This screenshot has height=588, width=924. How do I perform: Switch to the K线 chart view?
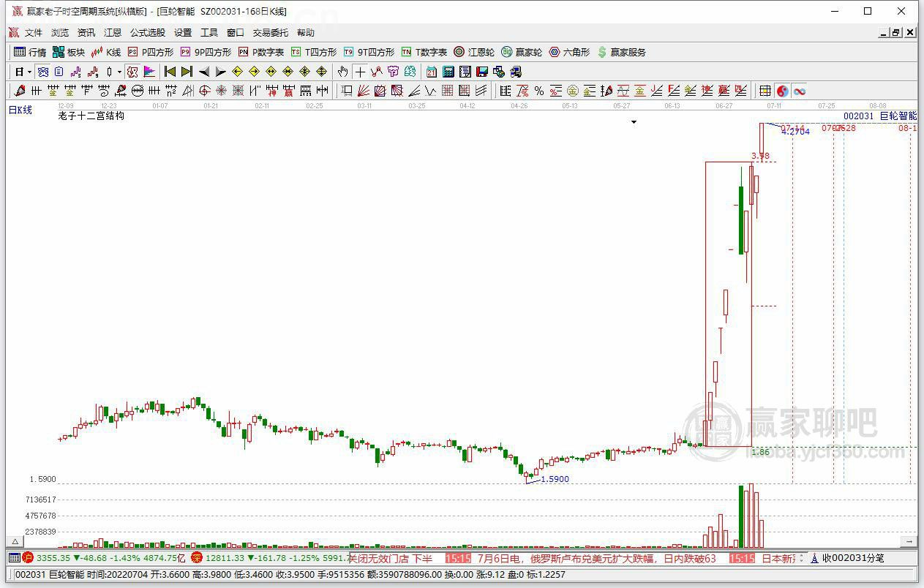point(106,52)
